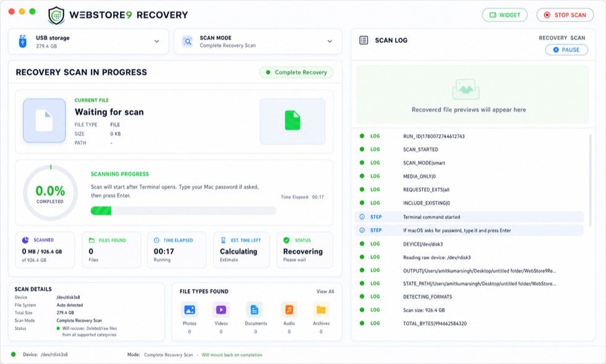Click info icon beside macOS password step
The height and width of the screenshot is (364, 606).
(x=362, y=231)
